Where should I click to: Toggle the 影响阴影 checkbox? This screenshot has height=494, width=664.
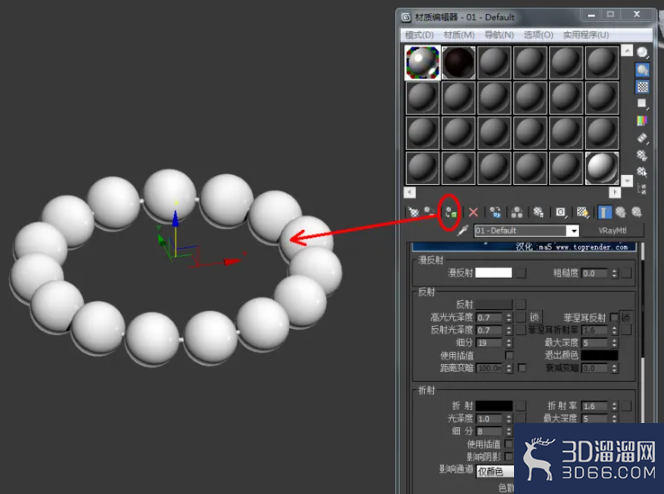point(509,456)
